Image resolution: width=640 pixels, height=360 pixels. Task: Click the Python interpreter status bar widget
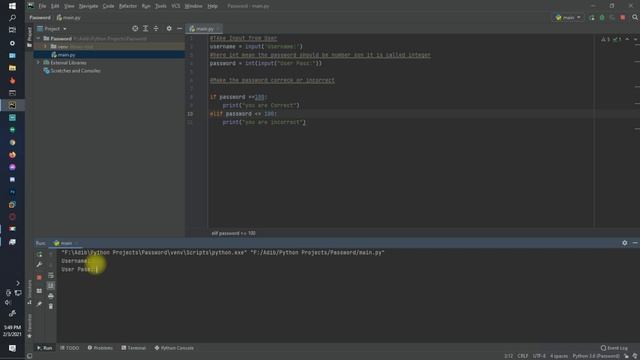coord(596,356)
